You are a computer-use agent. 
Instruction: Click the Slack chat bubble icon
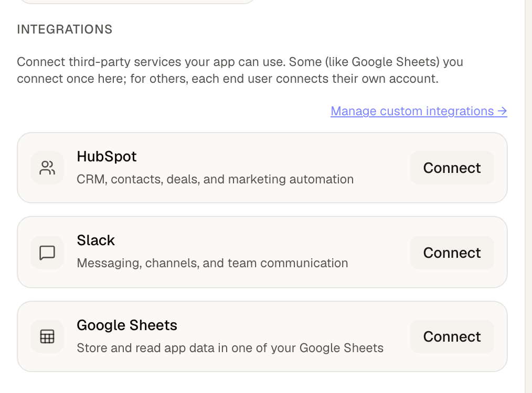coord(47,253)
